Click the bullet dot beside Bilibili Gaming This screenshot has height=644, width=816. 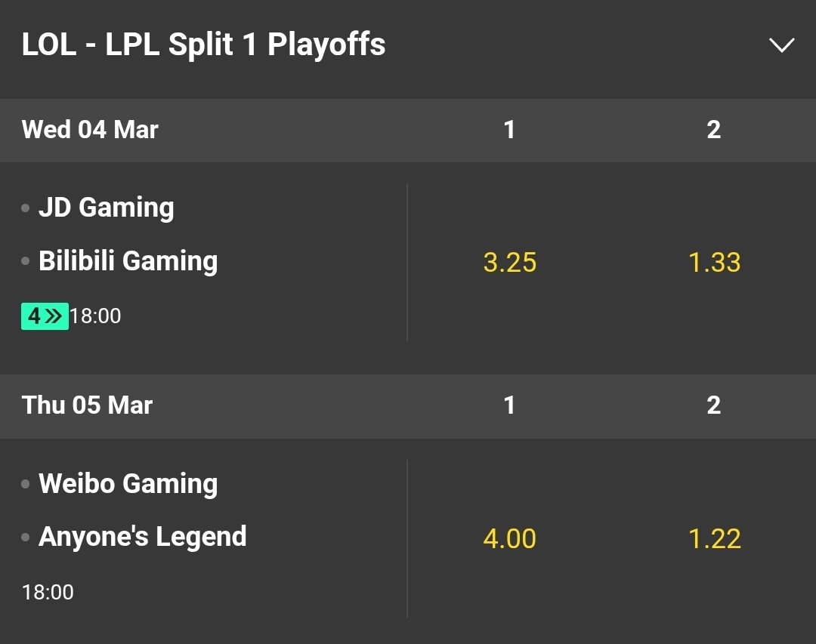click(x=26, y=261)
